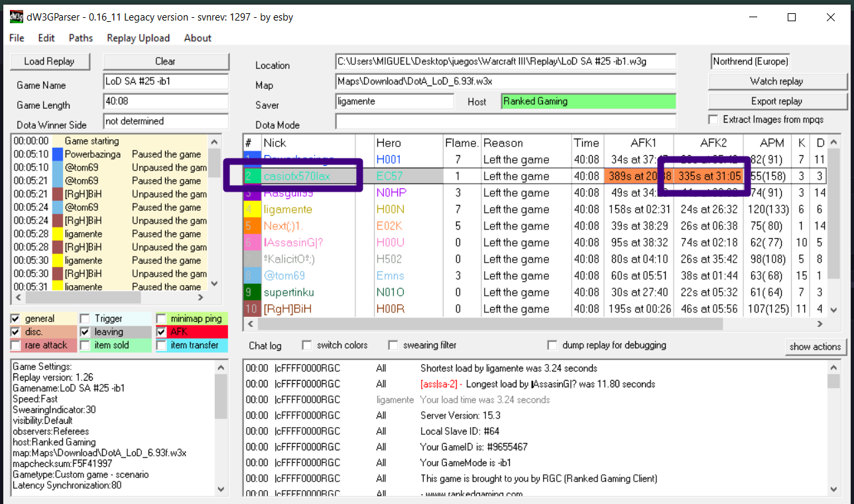Toggle the rare attack filter checkbox
This screenshot has height=504, width=854.
click(16, 345)
